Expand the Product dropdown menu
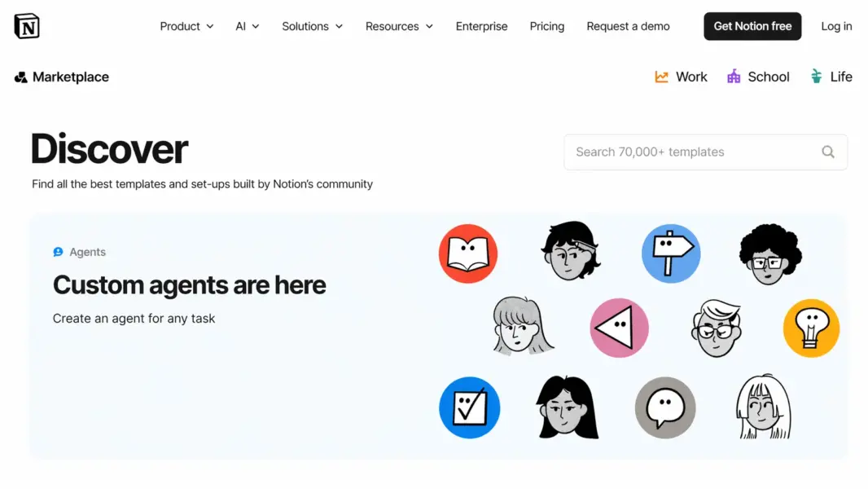Viewport: 868px width, 489px height. coord(186,26)
